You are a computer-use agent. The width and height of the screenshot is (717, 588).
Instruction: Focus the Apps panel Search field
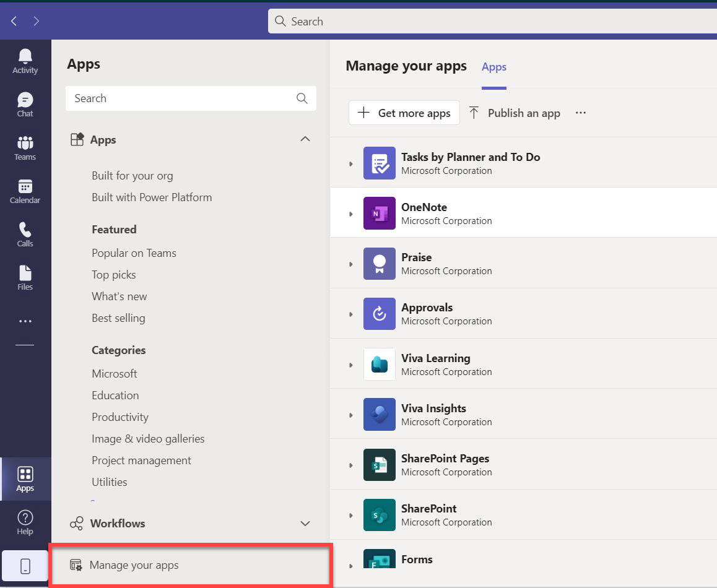click(191, 98)
